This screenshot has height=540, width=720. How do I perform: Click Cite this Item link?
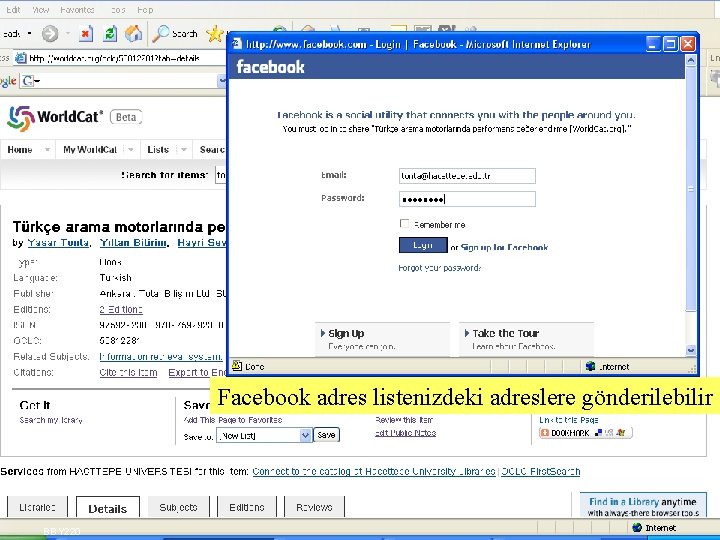[x=128, y=372]
